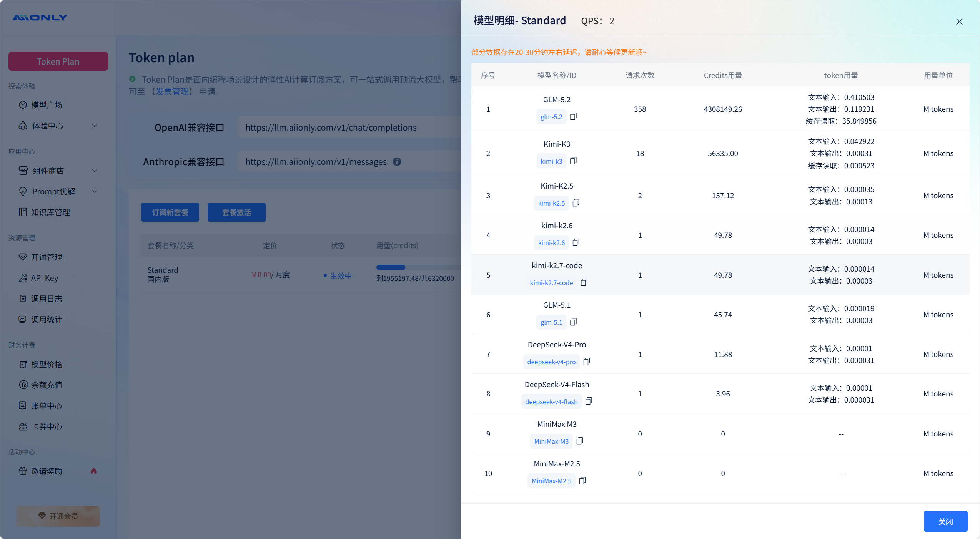Copy the kimi-k2.7-code model ID
Viewport: 980px width, 539px height.
coord(584,282)
